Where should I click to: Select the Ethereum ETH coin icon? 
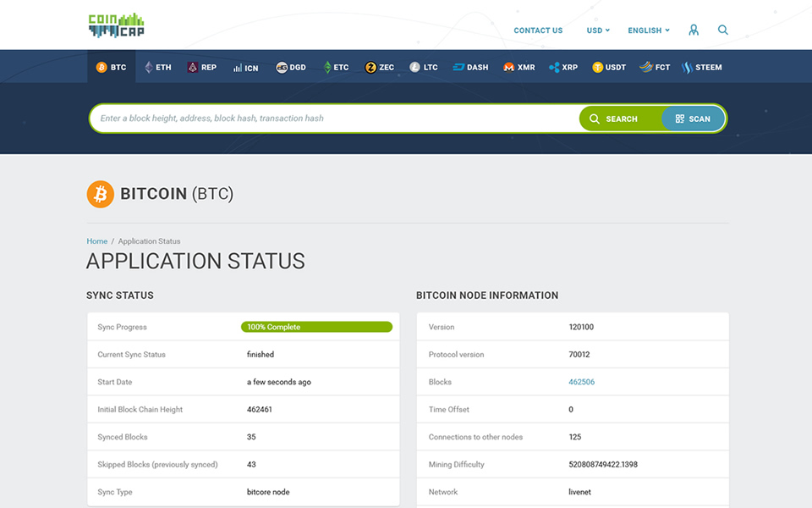(149, 67)
